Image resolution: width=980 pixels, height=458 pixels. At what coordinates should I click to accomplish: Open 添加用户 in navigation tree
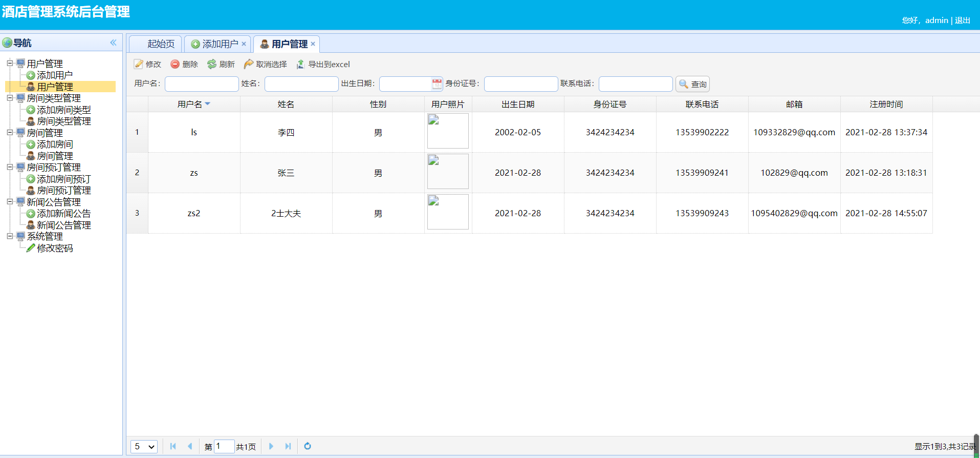[x=54, y=75]
